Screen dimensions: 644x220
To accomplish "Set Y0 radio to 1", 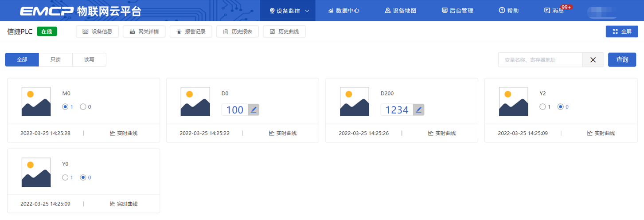I will [x=65, y=177].
